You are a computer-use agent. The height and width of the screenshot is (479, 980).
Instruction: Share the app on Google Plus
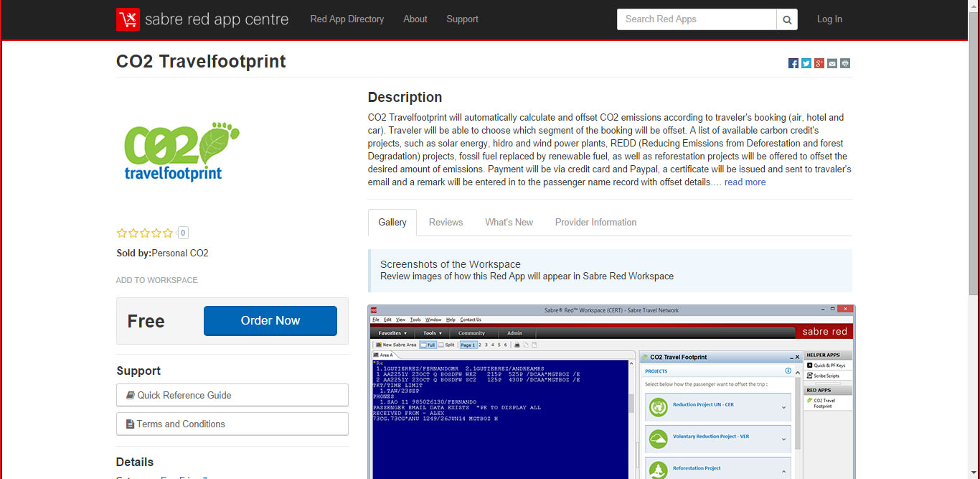point(819,63)
